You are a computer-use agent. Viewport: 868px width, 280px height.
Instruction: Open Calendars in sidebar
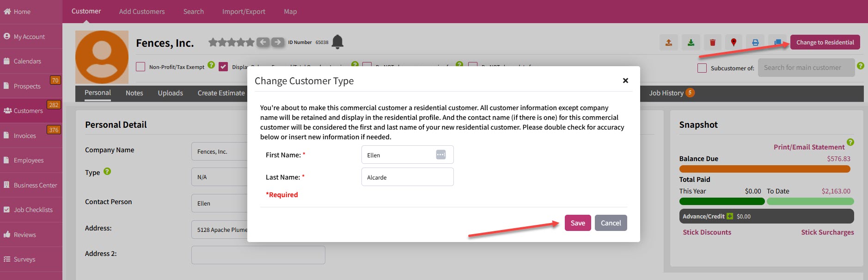point(31,61)
